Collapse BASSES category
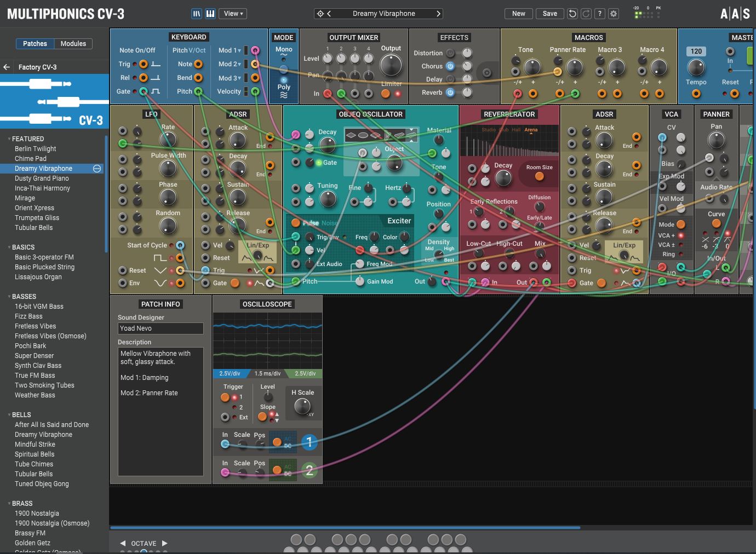The height and width of the screenshot is (554, 756). [x=9, y=297]
